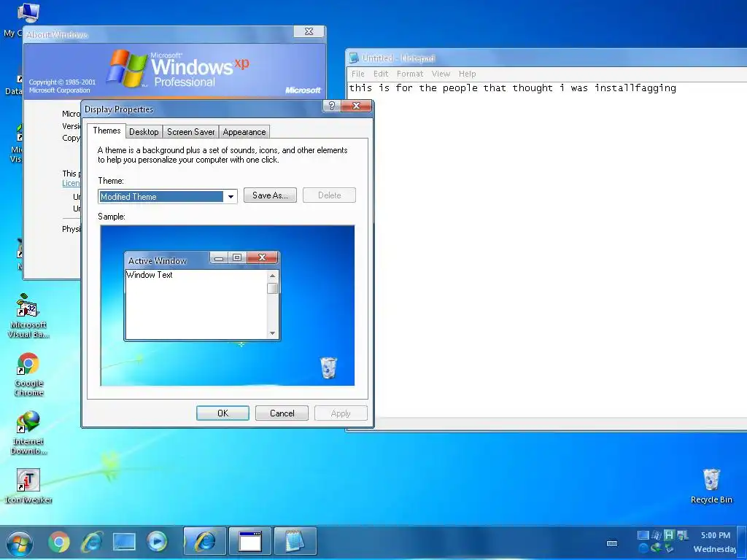Select the IconTweaker desktop shortcut
The width and height of the screenshot is (747, 560).
click(x=28, y=486)
